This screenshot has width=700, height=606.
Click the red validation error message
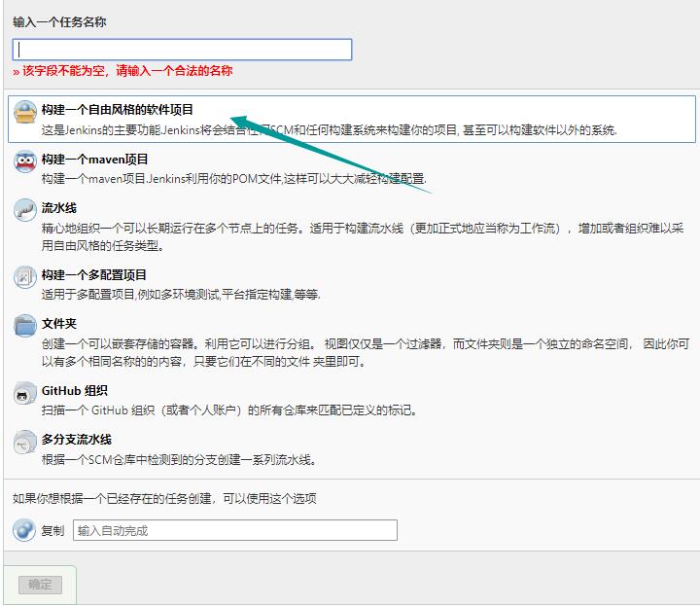(x=122, y=71)
